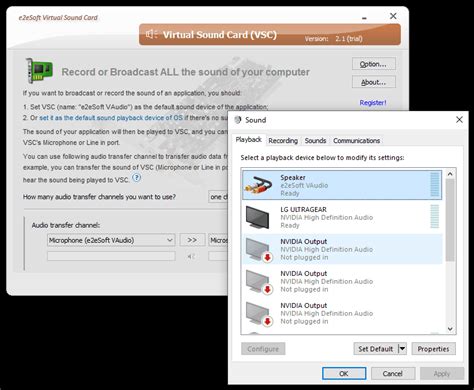This screenshot has height=390, width=474.
Task: Switch to the Playback tab
Action: 248,140
